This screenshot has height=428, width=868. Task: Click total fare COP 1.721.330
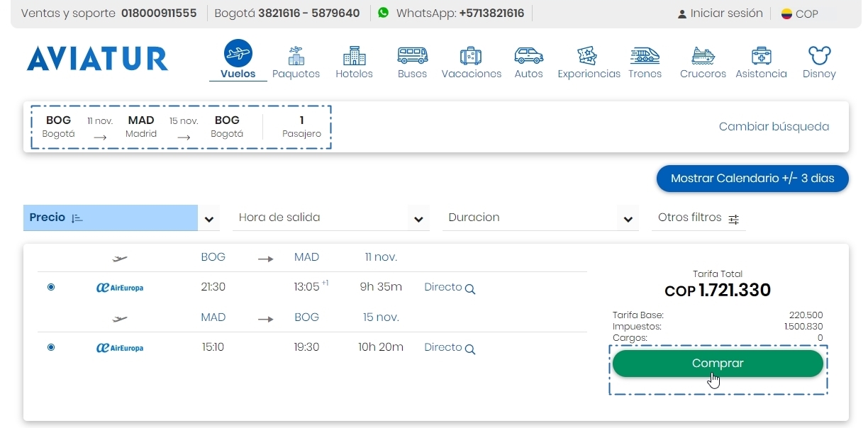pos(718,291)
